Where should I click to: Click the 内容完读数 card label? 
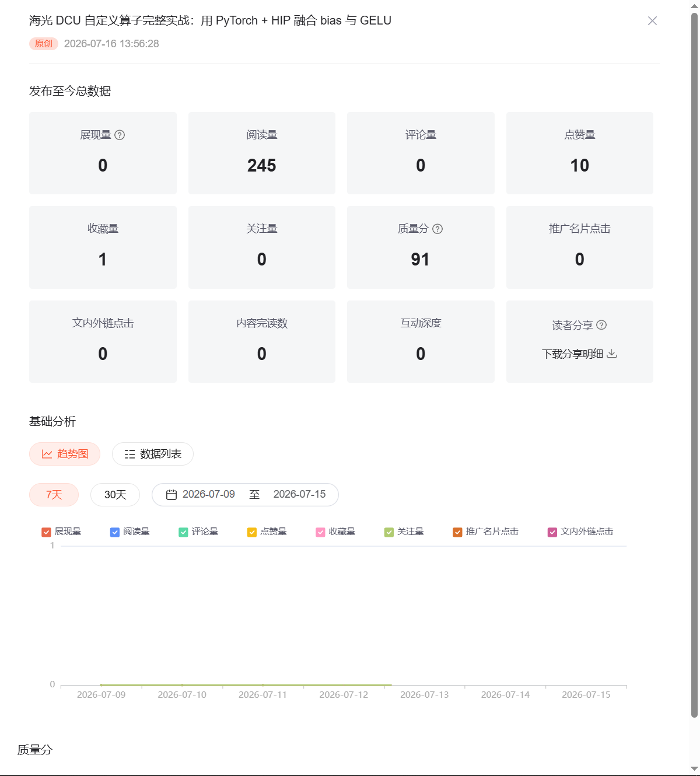[x=262, y=323]
